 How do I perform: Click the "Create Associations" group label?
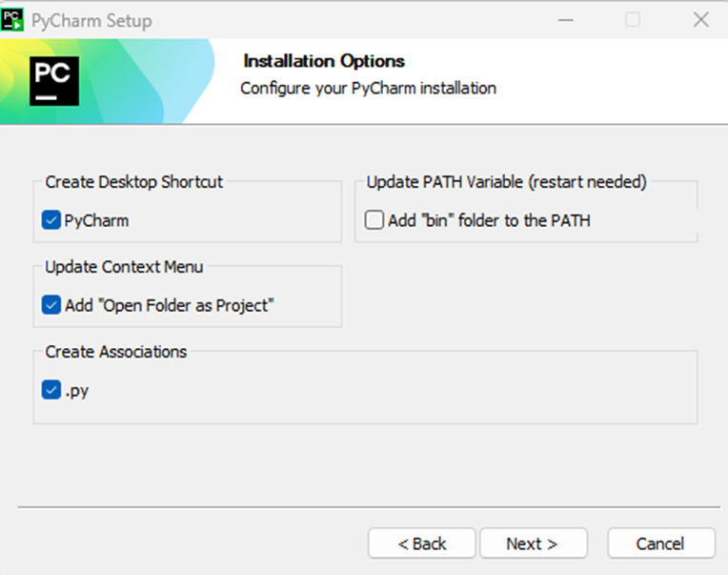pos(116,352)
